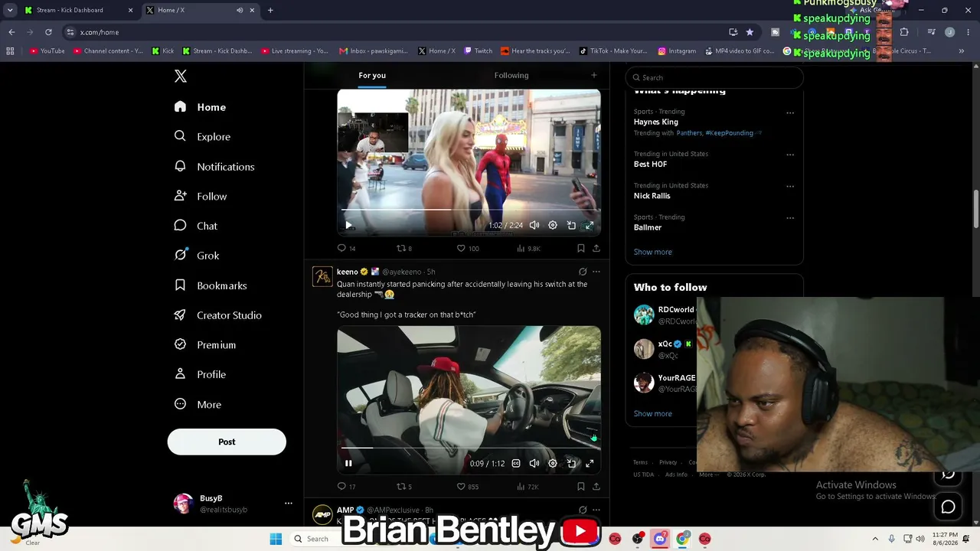
Task: Open Grok from the sidebar
Action: (x=197, y=256)
